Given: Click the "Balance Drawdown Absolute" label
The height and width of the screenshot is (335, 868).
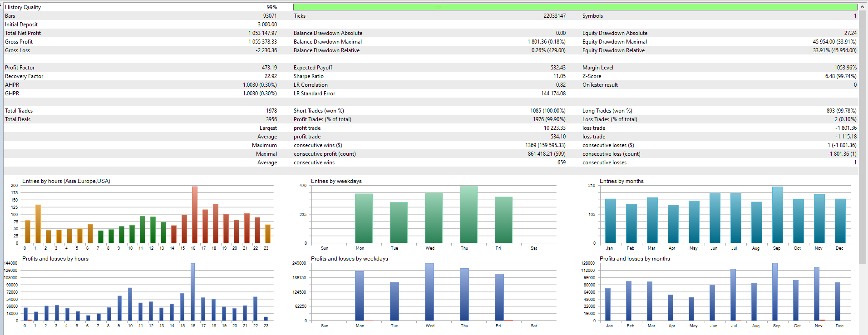Looking at the screenshot, I should (x=328, y=33).
